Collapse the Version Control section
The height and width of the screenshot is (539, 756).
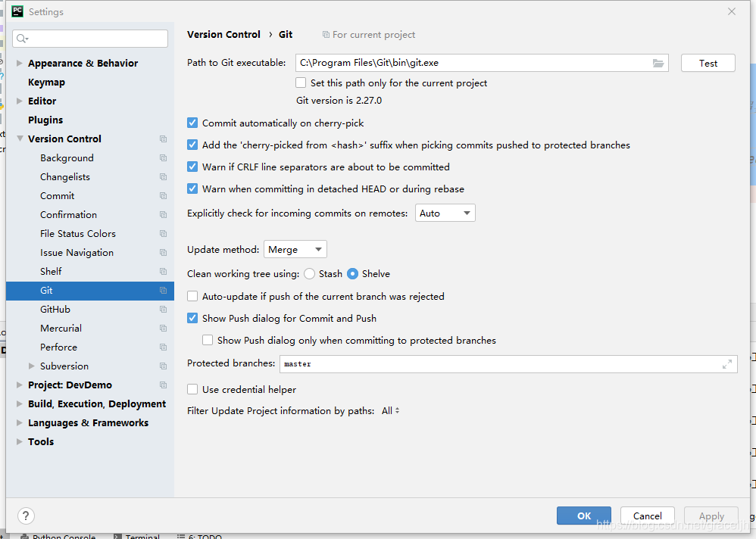pyautogui.click(x=20, y=139)
